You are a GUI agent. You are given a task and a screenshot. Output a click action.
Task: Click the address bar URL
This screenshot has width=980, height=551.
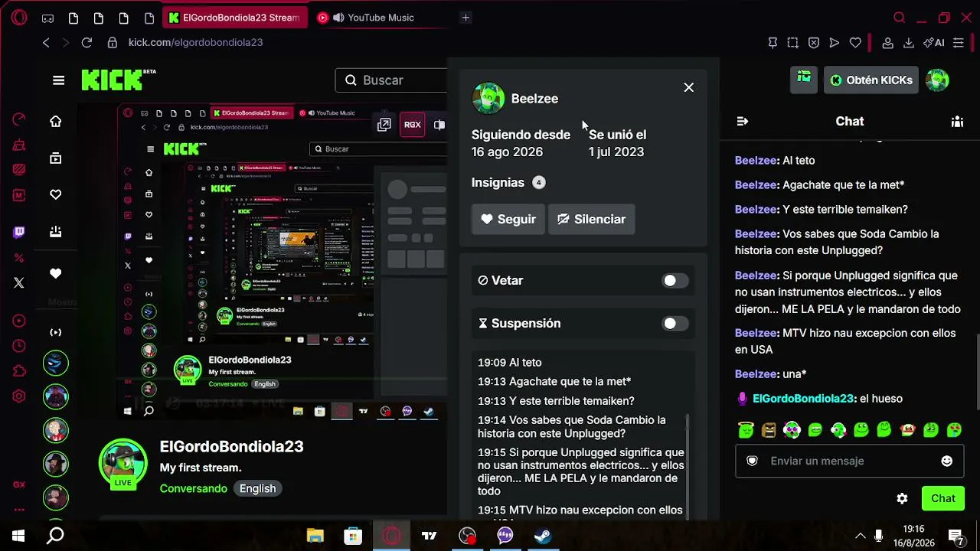tap(195, 43)
